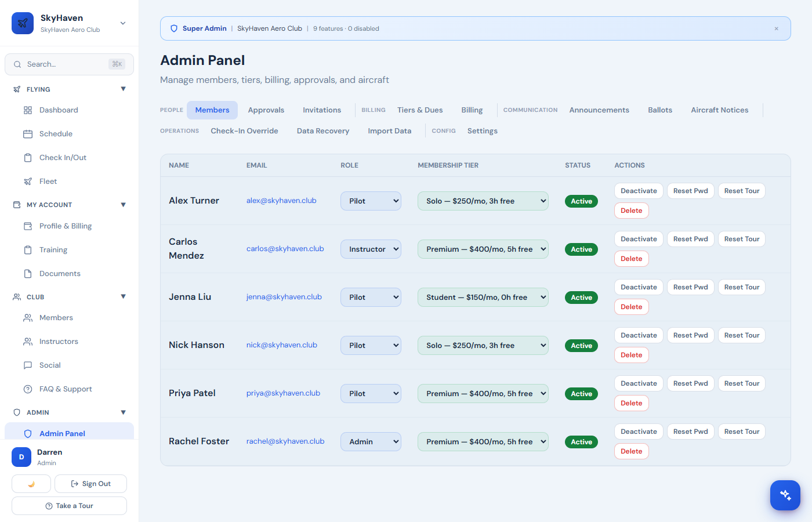The height and width of the screenshot is (522, 812).
Task: Click the floating blue plane action button
Action: [x=785, y=495]
